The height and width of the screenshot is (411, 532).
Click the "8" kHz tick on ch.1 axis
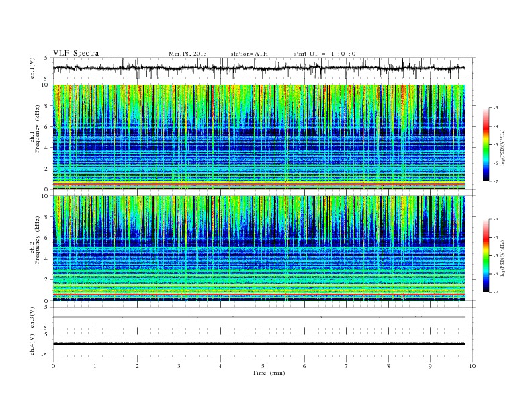47,106
